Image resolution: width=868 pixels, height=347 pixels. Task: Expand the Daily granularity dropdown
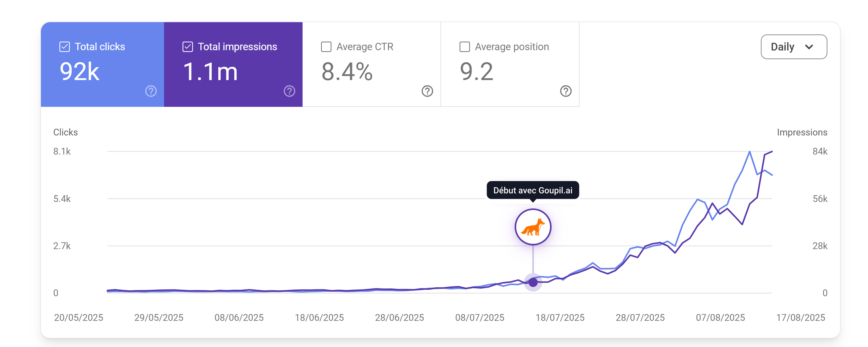pos(794,47)
